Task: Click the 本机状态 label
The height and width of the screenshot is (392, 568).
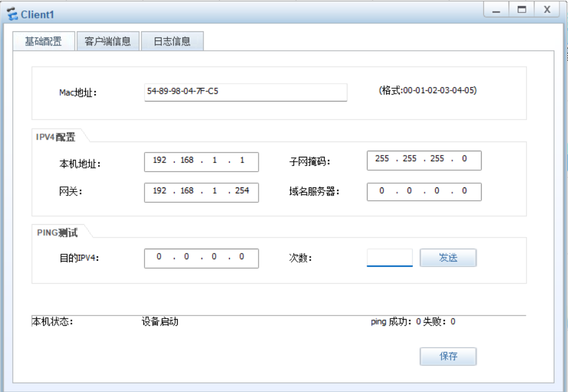Action: [x=53, y=322]
